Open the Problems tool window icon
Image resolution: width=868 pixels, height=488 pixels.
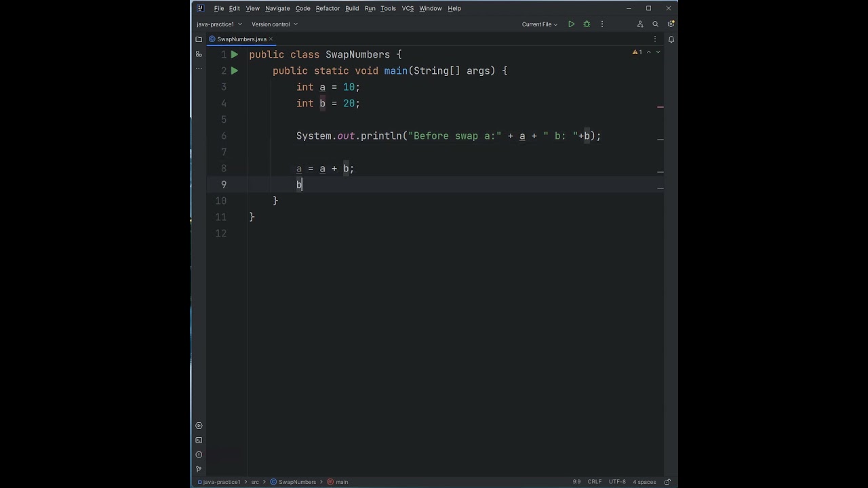click(x=199, y=455)
